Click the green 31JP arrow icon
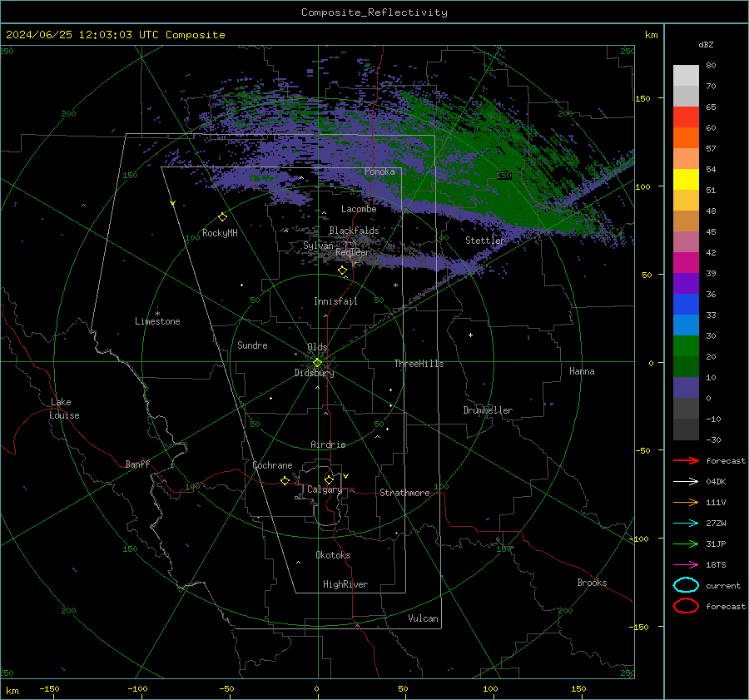This screenshot has height=700, width=749. (686, 544)
